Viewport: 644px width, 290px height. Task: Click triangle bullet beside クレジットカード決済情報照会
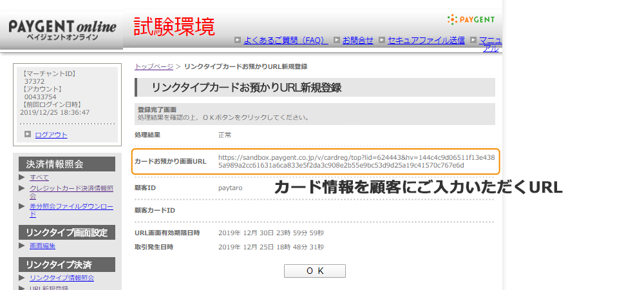[22, 188]
